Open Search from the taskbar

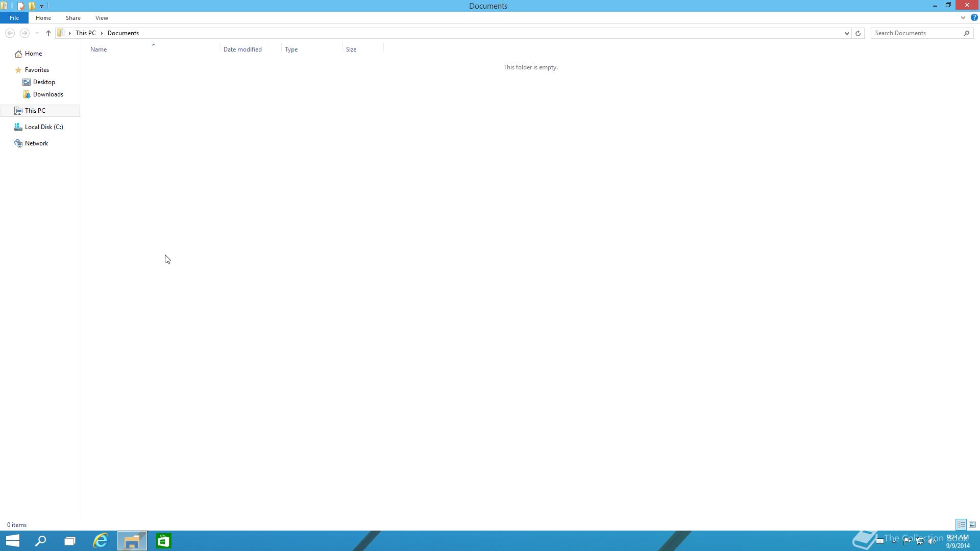[x=40, y=541]
